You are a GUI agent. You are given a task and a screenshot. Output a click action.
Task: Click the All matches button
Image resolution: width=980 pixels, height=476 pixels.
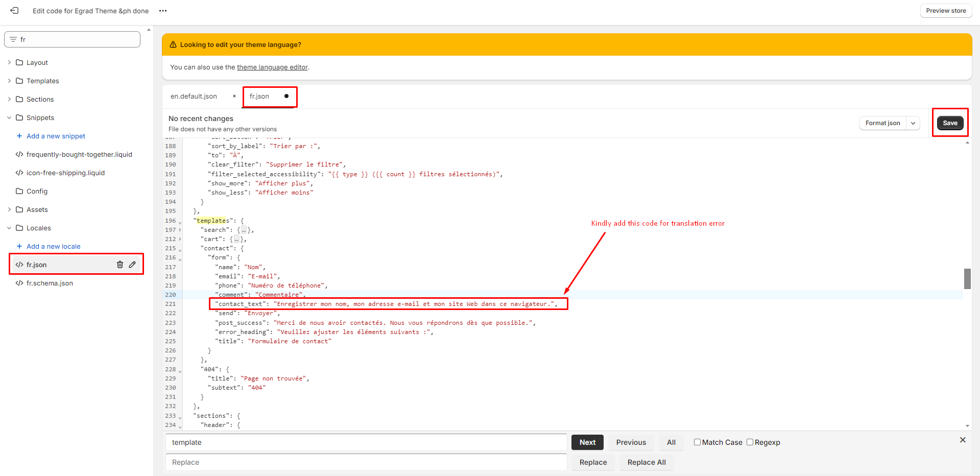[671, 442]
